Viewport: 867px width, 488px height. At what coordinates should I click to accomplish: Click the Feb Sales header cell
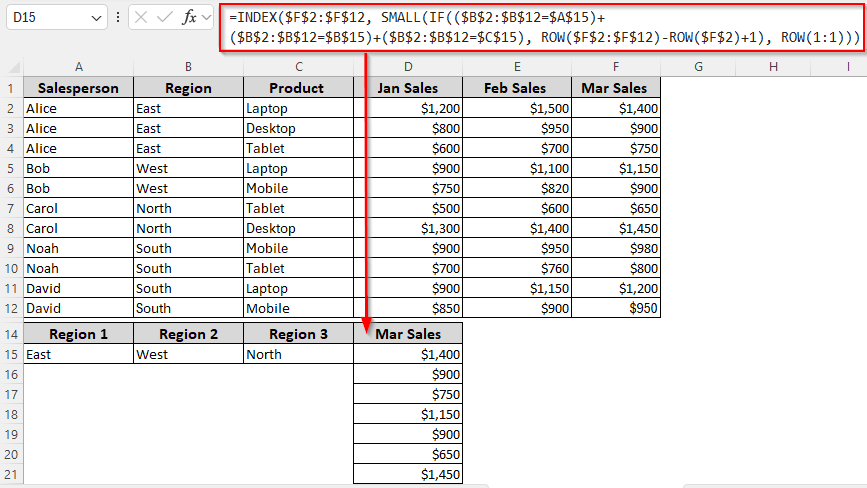pyautogui.click(x=516, y=88)
